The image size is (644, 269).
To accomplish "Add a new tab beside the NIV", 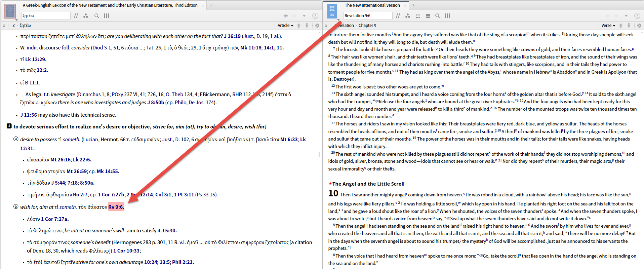I will 413,5.
